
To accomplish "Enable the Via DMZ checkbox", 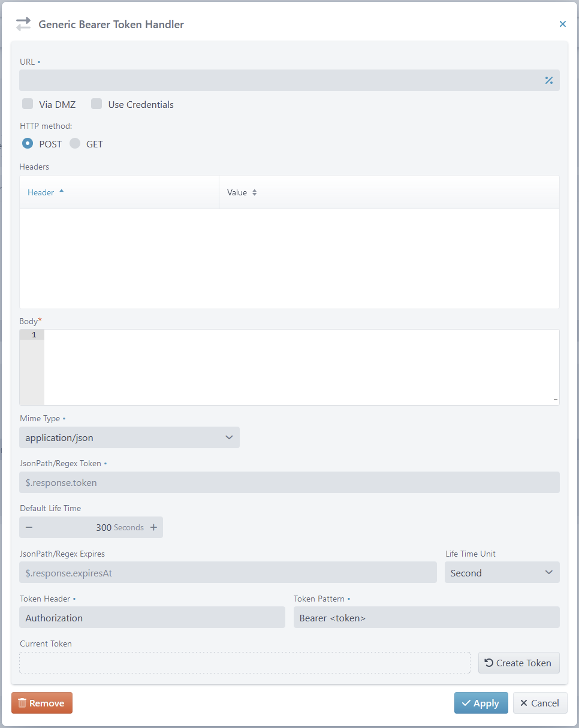I will [28, 104].
